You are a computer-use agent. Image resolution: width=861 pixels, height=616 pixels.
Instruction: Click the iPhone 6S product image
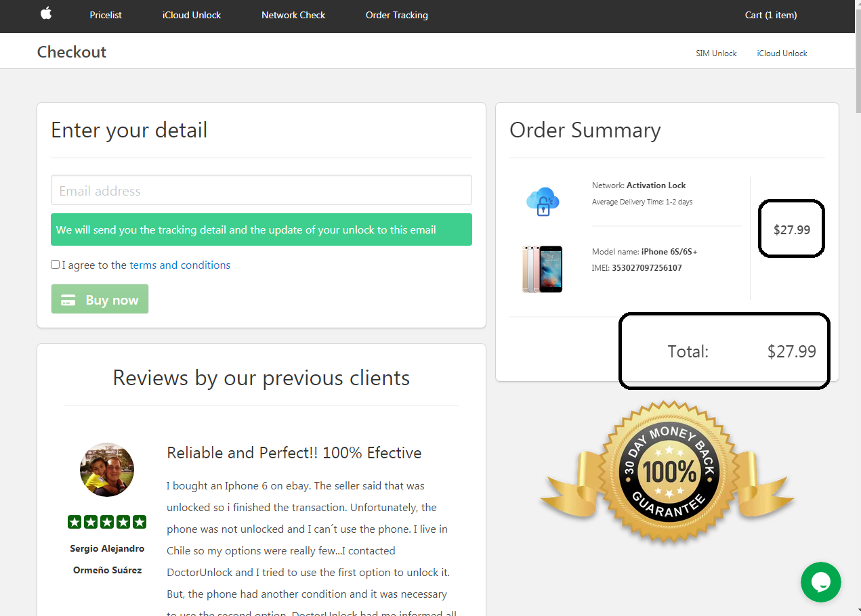pyautogui.click(x=542, y=269)
